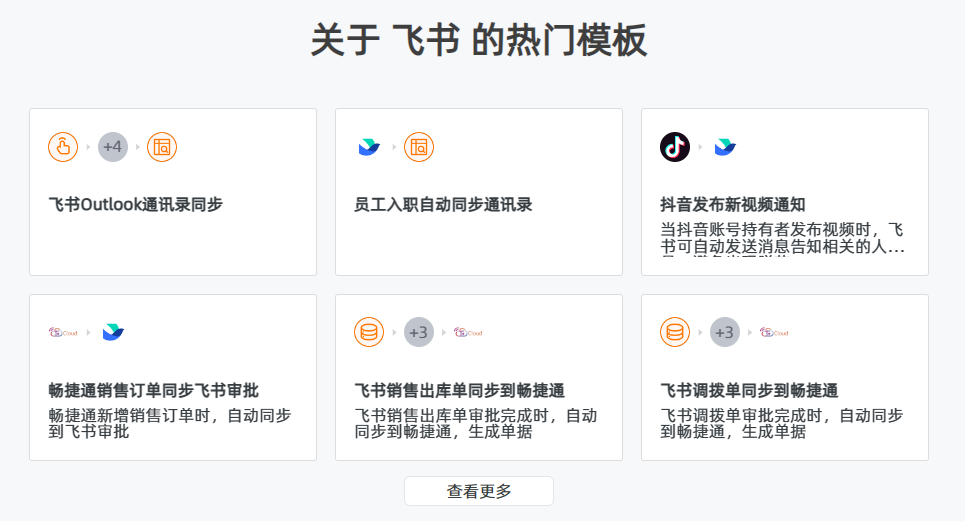Click Chanjet cloud logo in 飞书调拨单 card
Viewport: 965px width, 521px height.
point(774,333)
